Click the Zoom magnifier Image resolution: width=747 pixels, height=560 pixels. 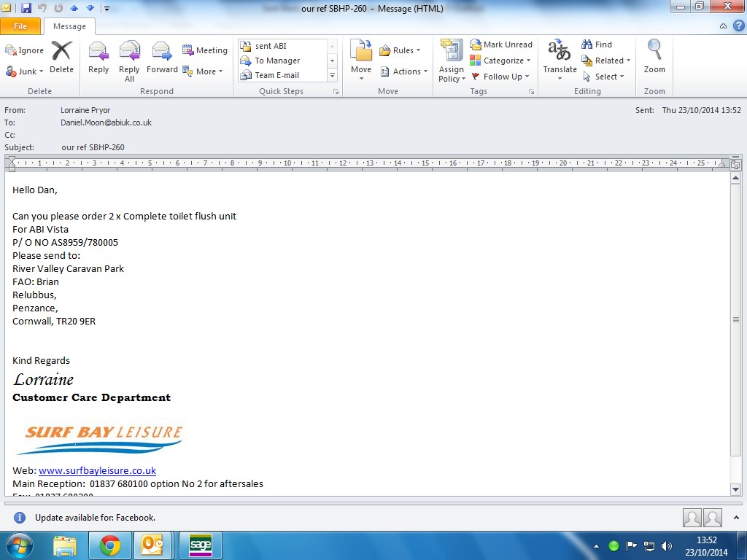[x=654, y=56]
